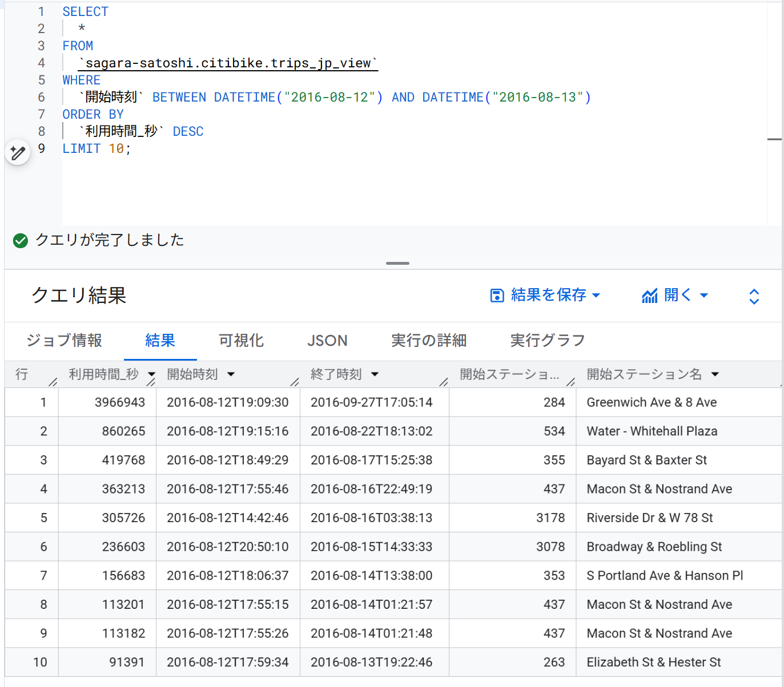The width and height of the screenshot is (784, 687).
Task: Switch to the 実行グラフ tab
Action: pyautogui.click(x=548, y=341)
